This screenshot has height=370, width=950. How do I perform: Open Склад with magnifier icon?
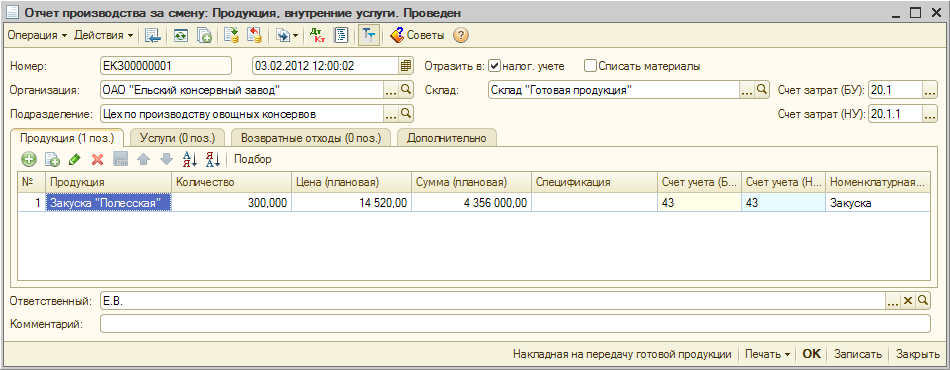click(762, 90)
